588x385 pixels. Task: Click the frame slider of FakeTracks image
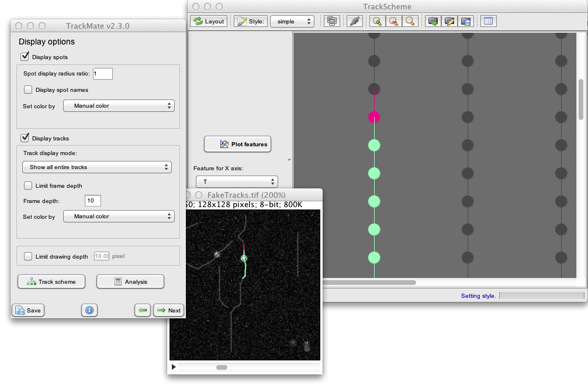249,367
